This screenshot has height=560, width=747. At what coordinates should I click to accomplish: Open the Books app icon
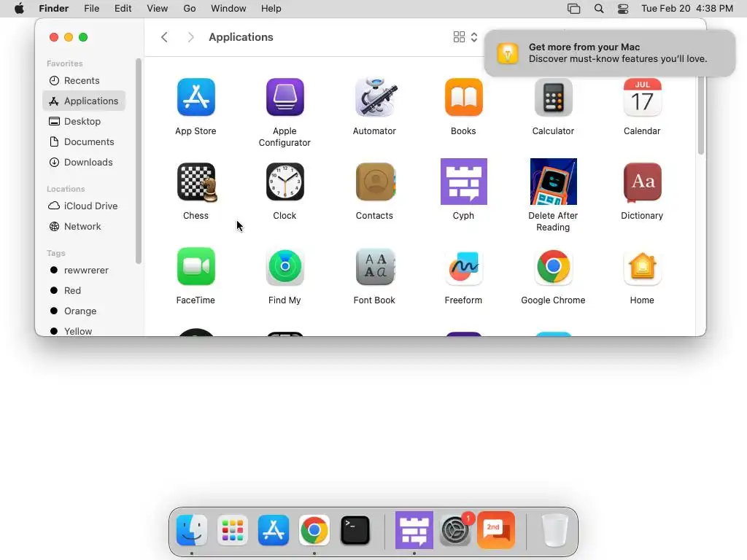pyautogui.click(x=463, y=97)
